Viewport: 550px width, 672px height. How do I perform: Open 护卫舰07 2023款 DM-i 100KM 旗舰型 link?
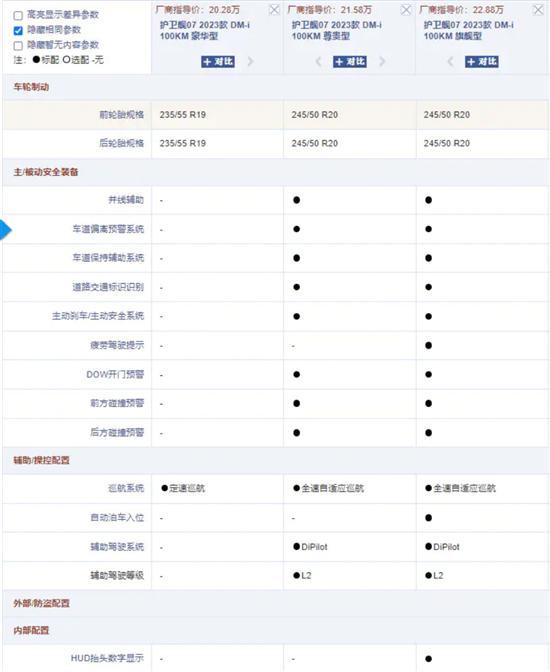coord(469,30)
